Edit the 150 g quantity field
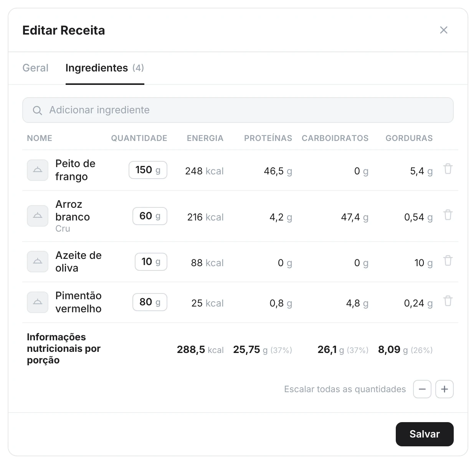 click(x=148, y=170)
